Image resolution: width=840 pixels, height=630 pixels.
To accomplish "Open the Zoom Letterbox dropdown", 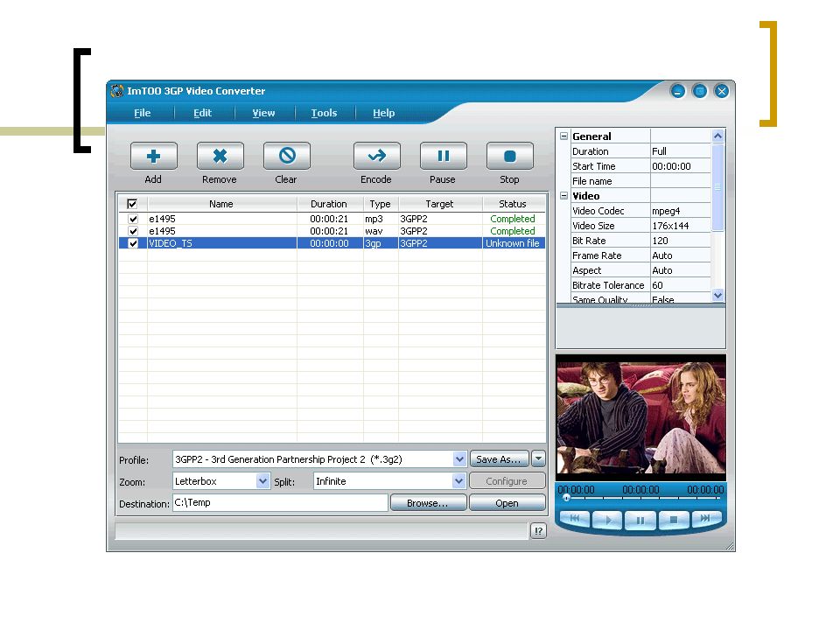I will (262, 481).
